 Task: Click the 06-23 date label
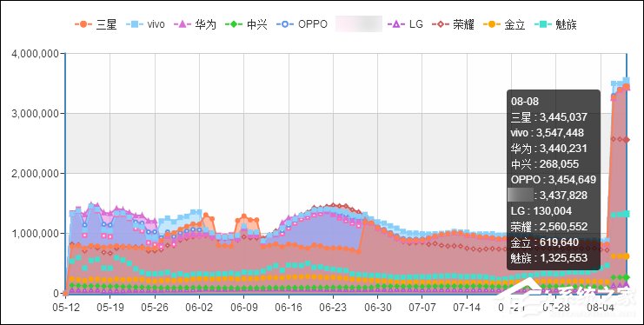[x=333, y=308]
